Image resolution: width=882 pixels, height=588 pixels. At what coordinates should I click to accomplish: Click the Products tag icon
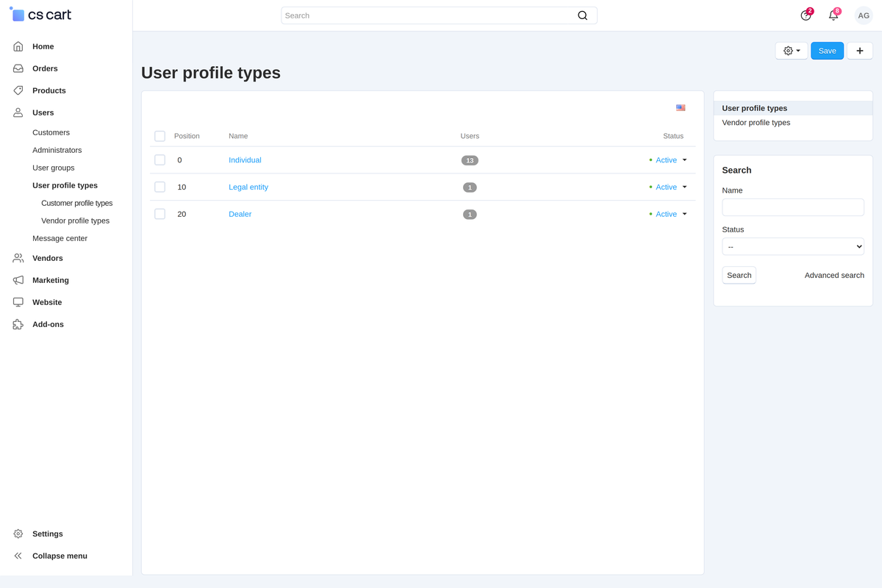click(x=18, y=90)
